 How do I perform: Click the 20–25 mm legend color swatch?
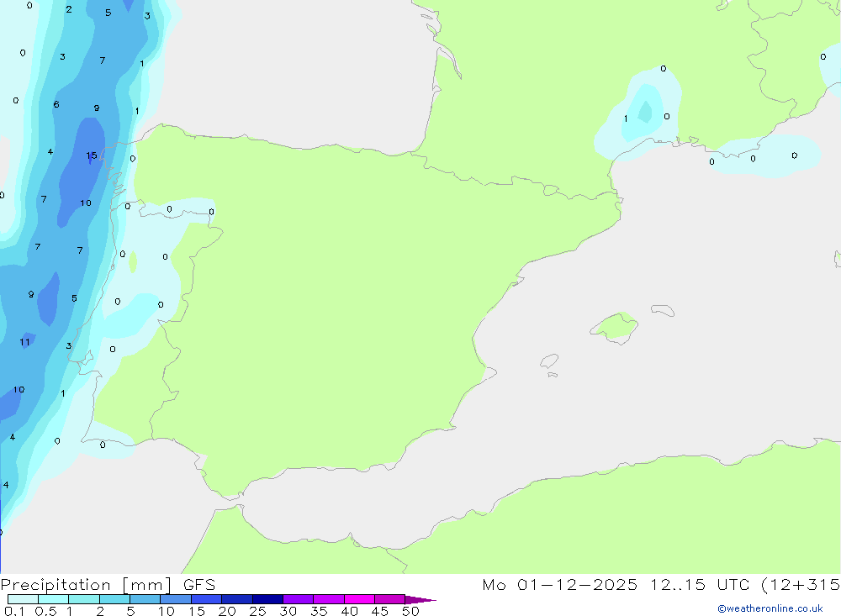pos(237,599)
